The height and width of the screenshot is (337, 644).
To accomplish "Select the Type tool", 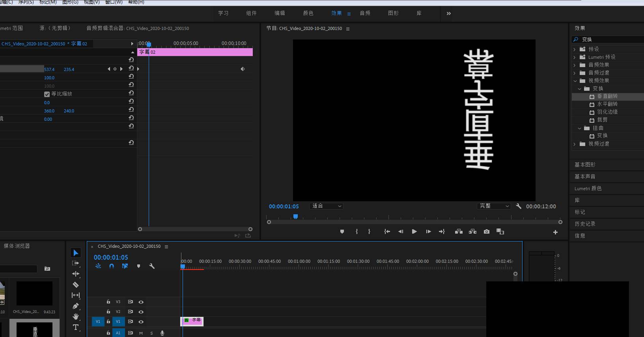I will (76, 327).
